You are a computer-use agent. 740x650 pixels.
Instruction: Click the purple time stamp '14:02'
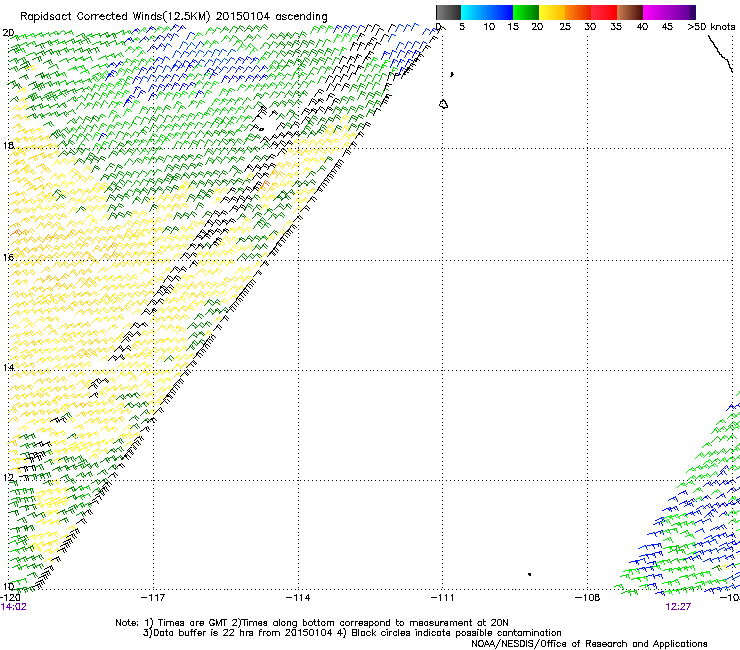pos(14,607)
